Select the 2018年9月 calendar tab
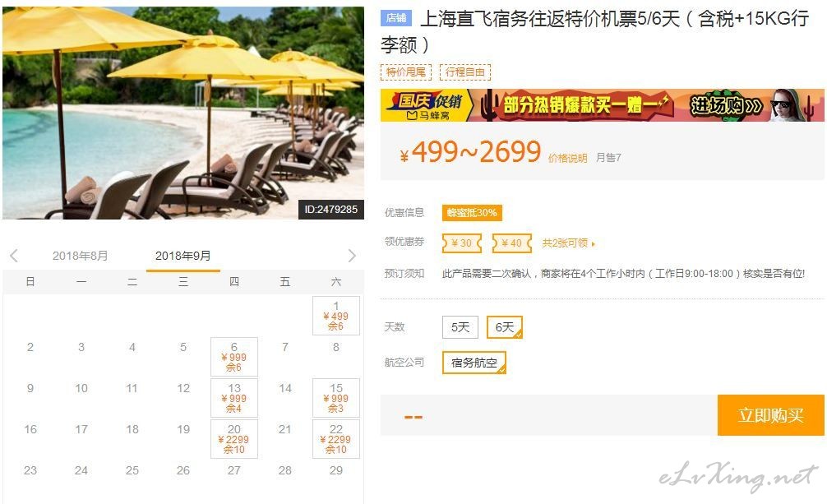This screenshot has width=827, height=504. [183, 256]
